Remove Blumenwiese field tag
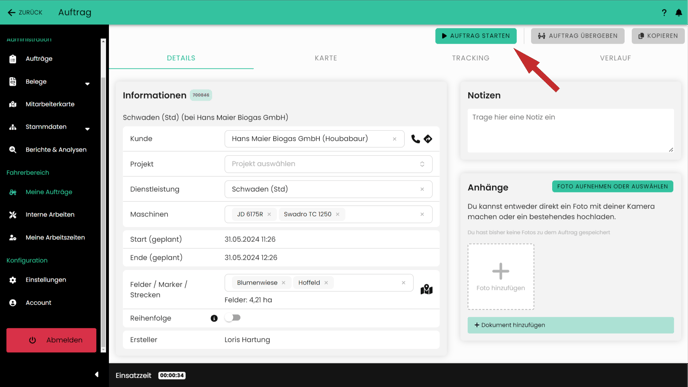 pos(283,283)
